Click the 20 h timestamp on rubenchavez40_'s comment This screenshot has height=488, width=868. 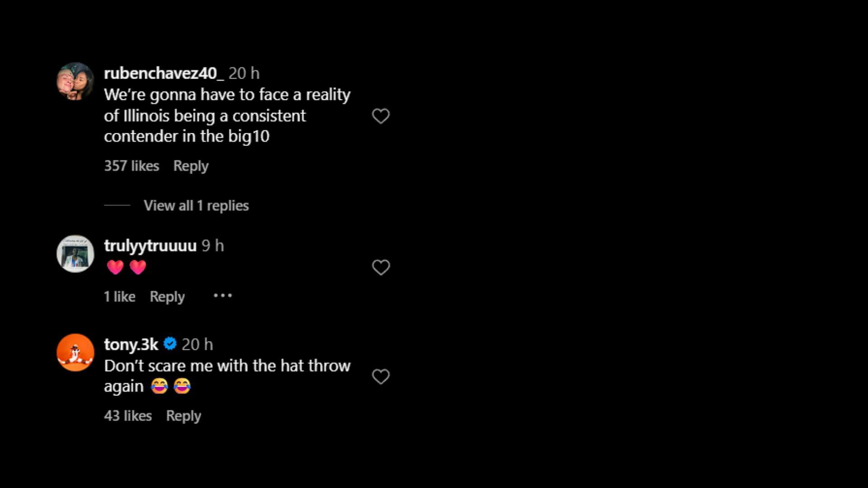[244, 73]
